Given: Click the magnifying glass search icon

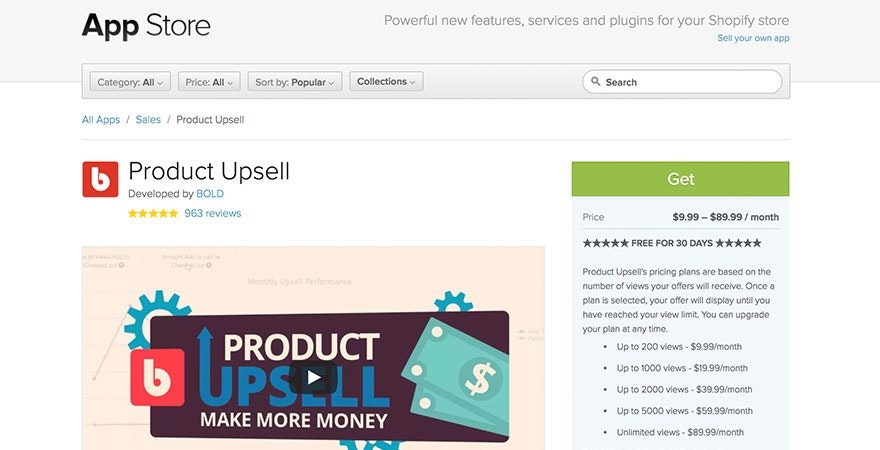Looking at the screenshot, I should 596,82.
